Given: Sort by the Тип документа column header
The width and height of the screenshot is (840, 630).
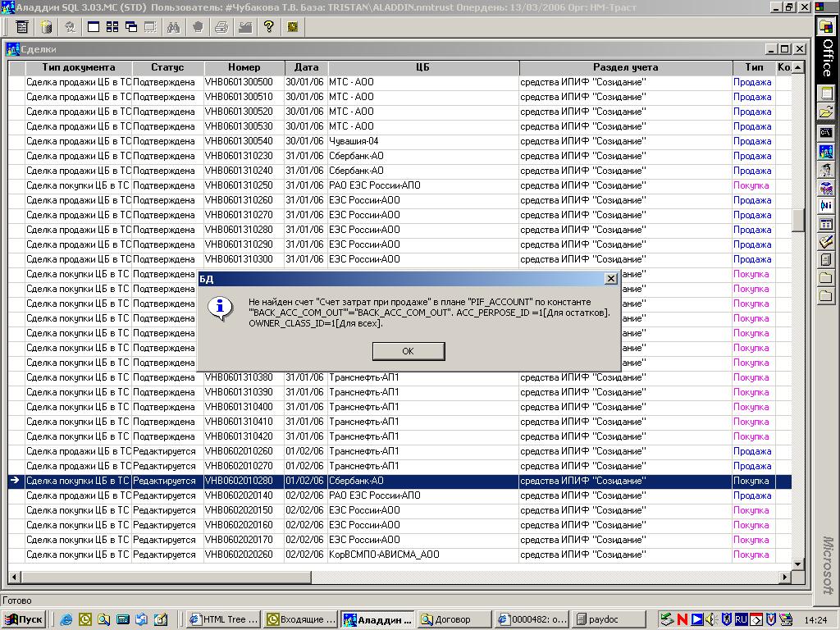Looking at the screenshot, I should click(78, 67).
